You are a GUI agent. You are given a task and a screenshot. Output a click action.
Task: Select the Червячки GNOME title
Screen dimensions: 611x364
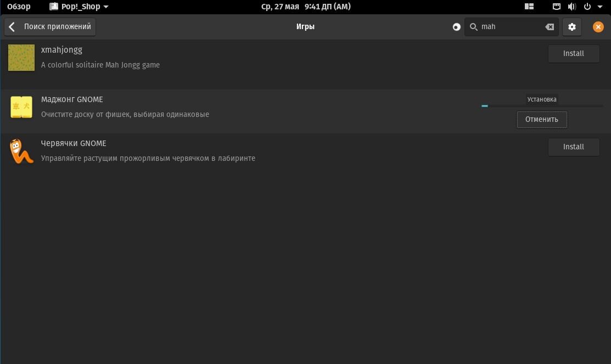point(74,143)
